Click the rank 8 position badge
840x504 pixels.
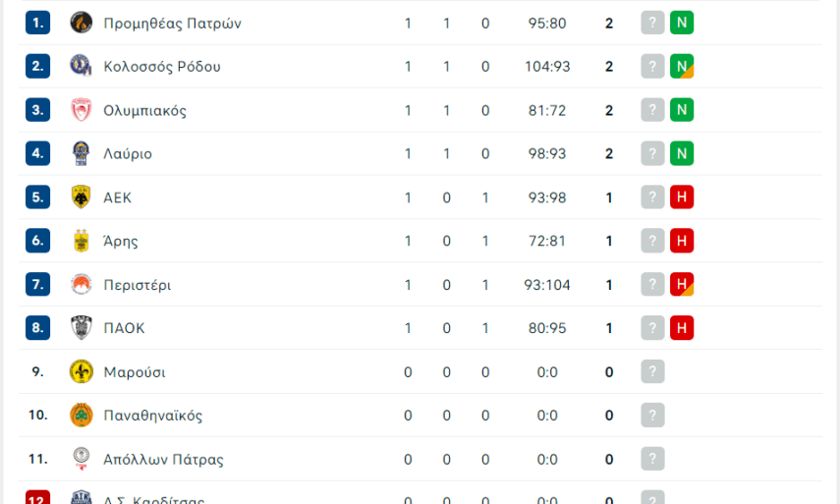point(37,328)
